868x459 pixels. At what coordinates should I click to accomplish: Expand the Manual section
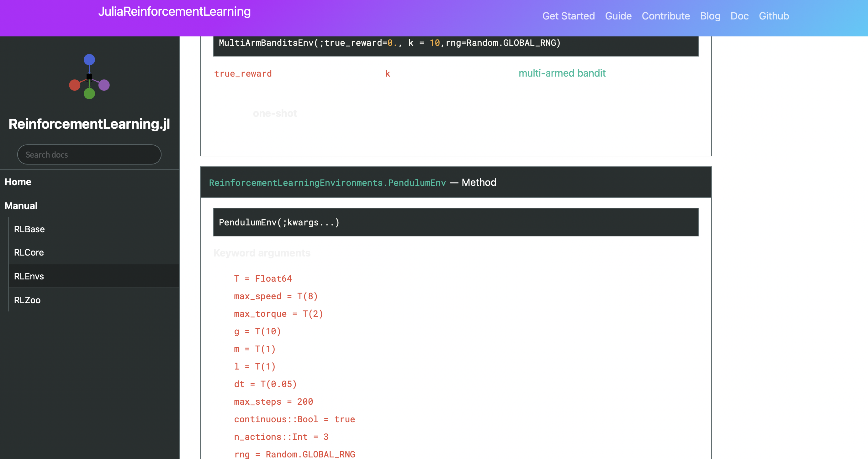(x=21, y=205)
